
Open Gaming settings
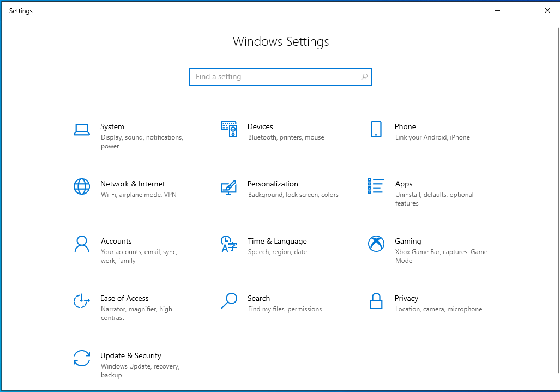(408, 241)
